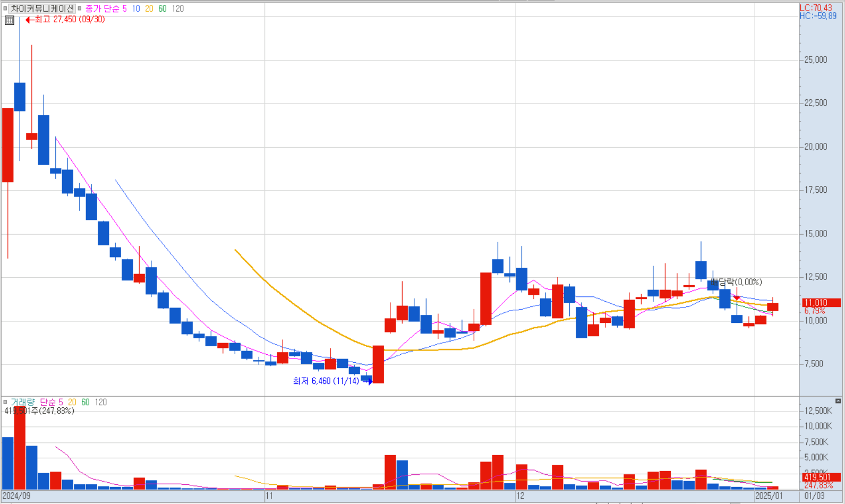Image resolution: width=845 pixels, height=504 pixels.
Task: Click the 6,79% change rate label
Action: pyautogui.click(x=815, y=311)
